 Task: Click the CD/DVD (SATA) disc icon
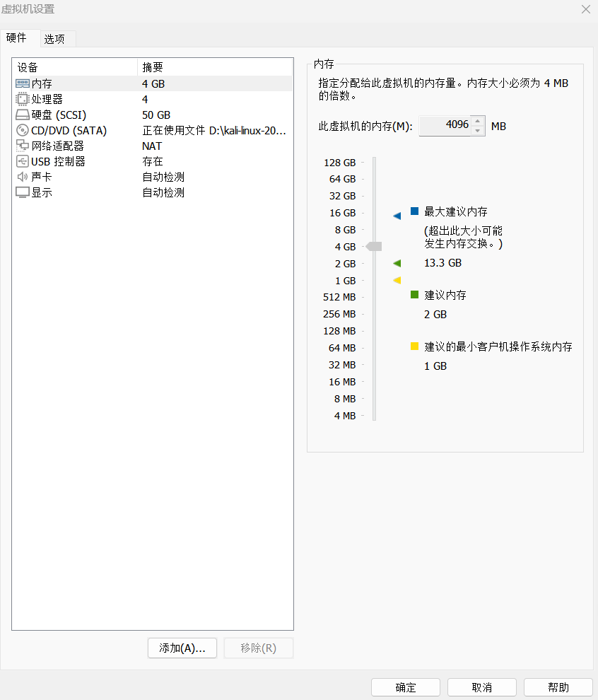click(x=23, y=130)
